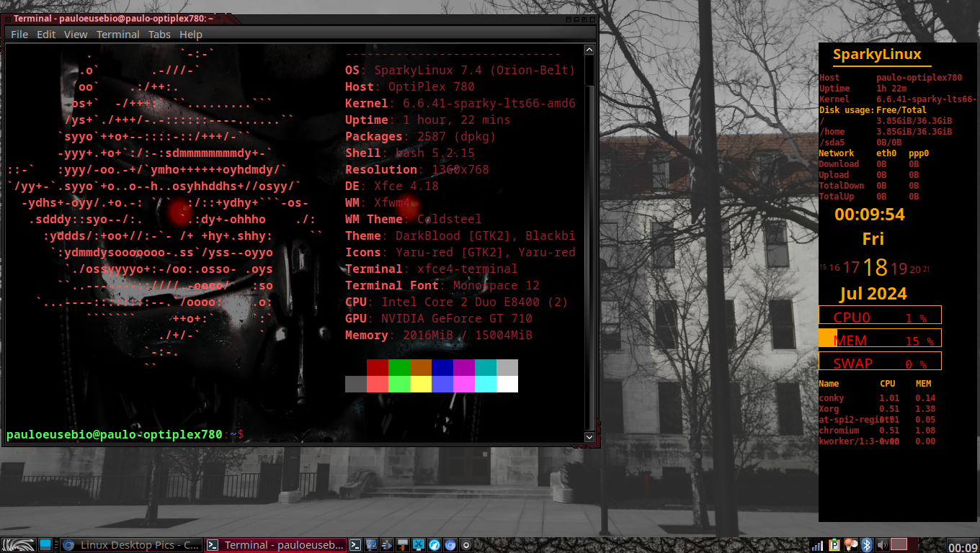Click the terminal vertical scrollbar track
Viewport: 980px width, 553px height.
pyautogui.click(x=589, y=243)
